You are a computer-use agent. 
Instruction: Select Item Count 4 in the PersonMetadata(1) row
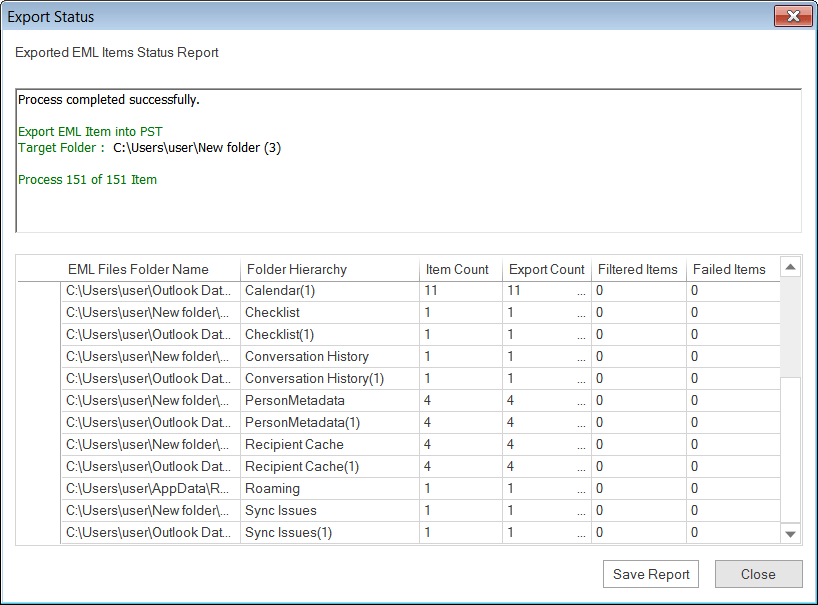(461, 422)
